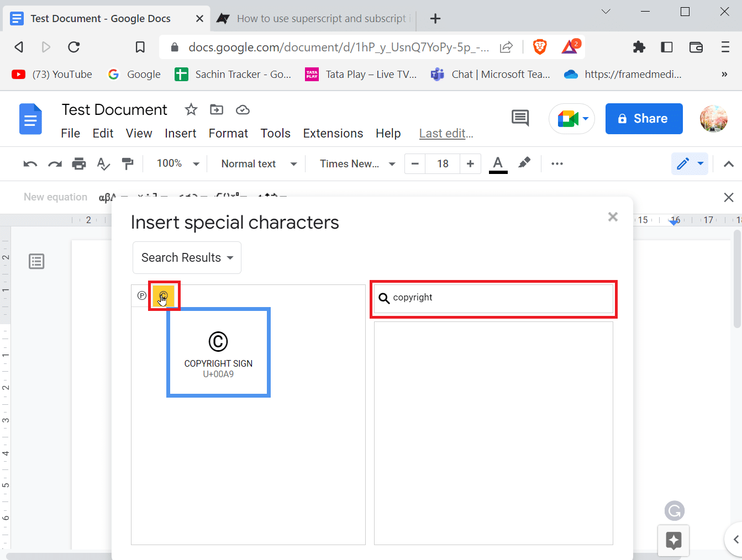This screenshot has width=742, height=560.
Task: Open the File menu
Action: [x=70, y=133]
